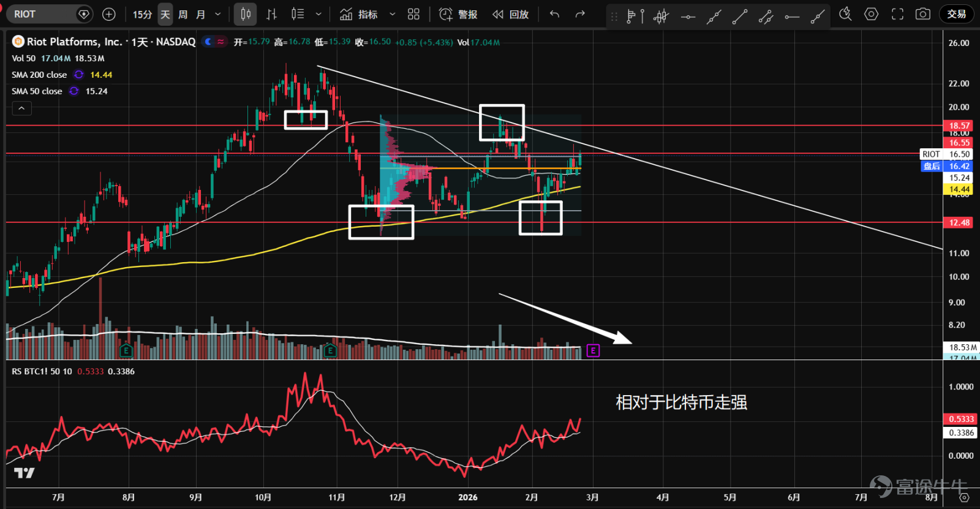Select the extended line drawing tool
The image size is (980, 509).
point(714,17)
